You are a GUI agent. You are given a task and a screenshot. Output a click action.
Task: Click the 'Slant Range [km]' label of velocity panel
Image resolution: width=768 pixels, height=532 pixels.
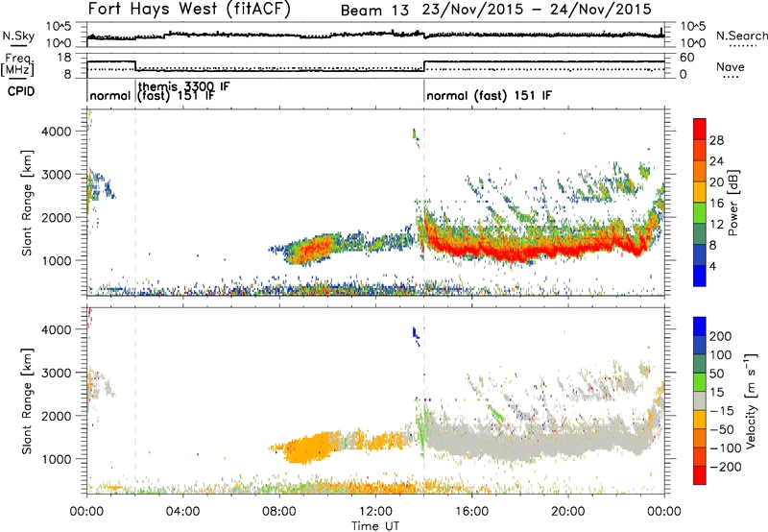tap(27, 400)
